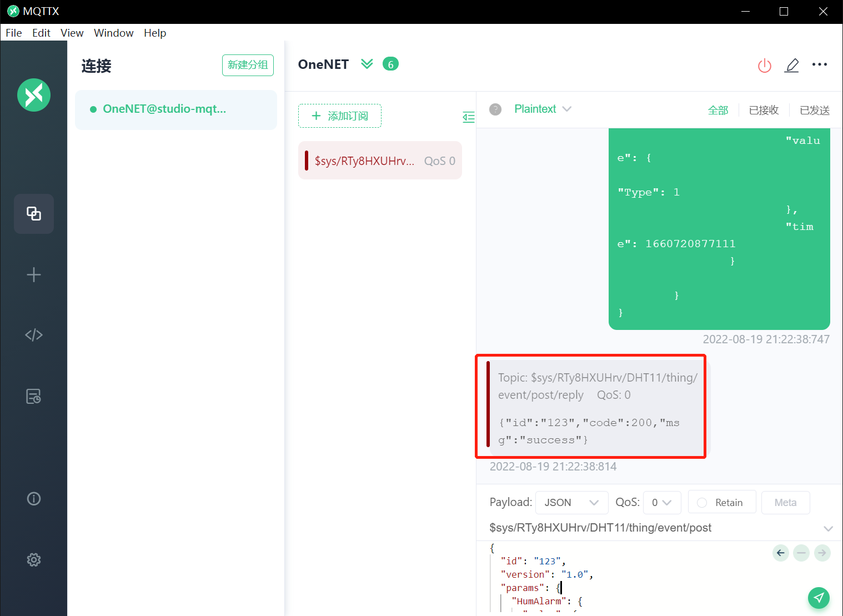This screenshot has height=616, width=843.
Task: Open the Connections page icon
Action: tap(34, 214)
